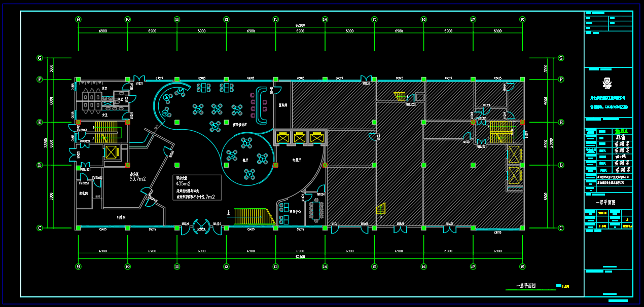The image size is (644, 307).
Task: Click grid axis bubble D on right
Action: [x=561, y=165]
